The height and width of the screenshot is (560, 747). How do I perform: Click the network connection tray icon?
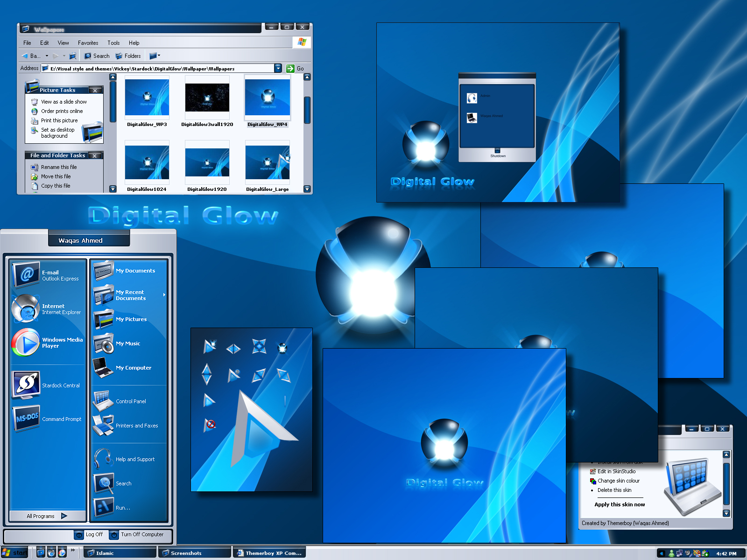679,553
